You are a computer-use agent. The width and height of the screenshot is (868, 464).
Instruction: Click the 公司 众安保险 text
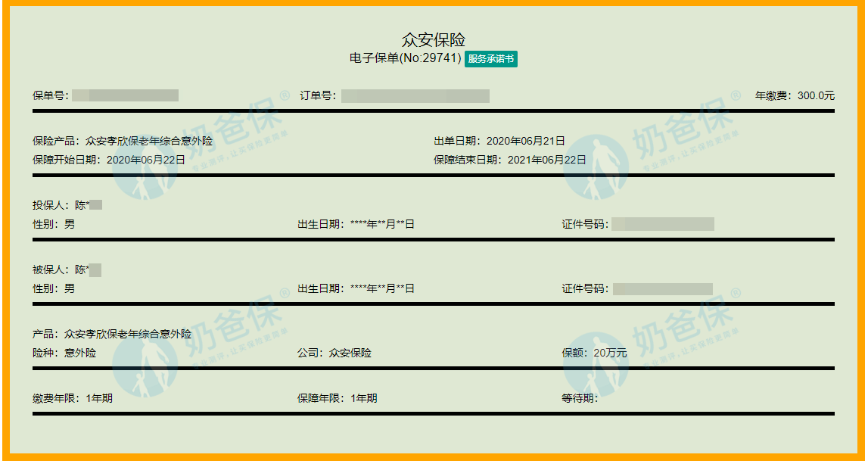[334, 353]
